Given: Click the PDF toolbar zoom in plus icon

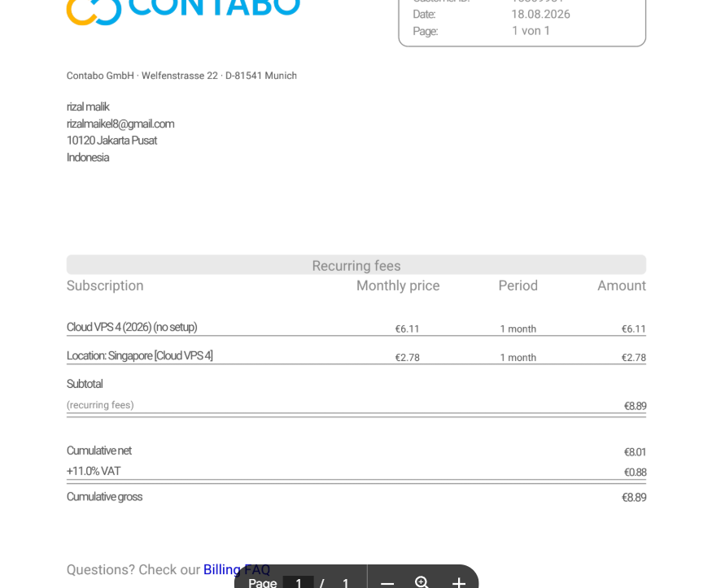Looking at the screenshot, I should 459,582.
